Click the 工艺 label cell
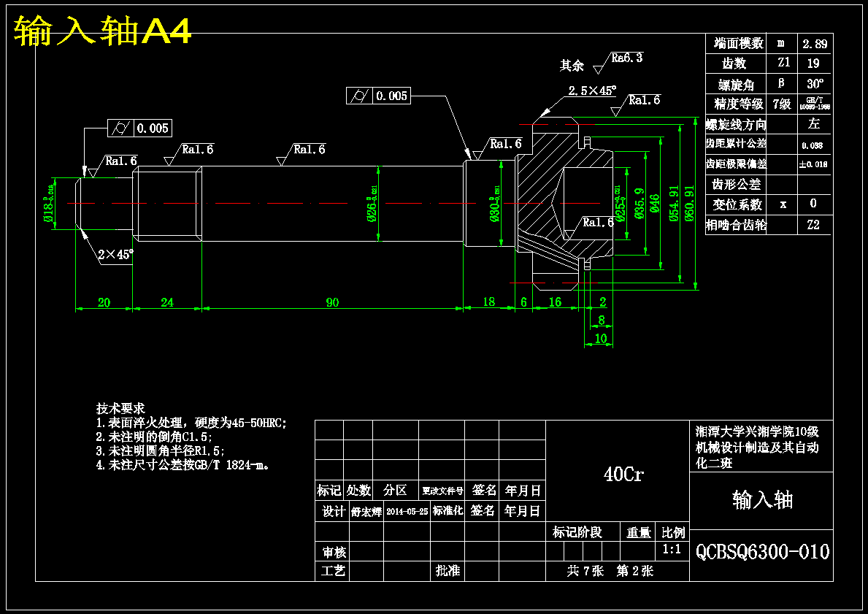868x614 pixels. [x=333, y=570]
